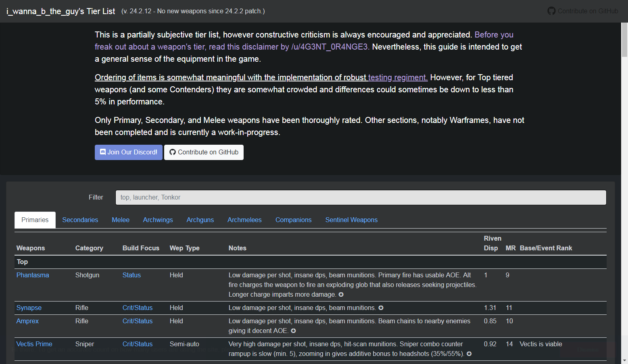Click the Crit/Status link in the Amprex row
The width and height of the screenshot is (628, 364).
pyautogui.click(x=138, y=321)
